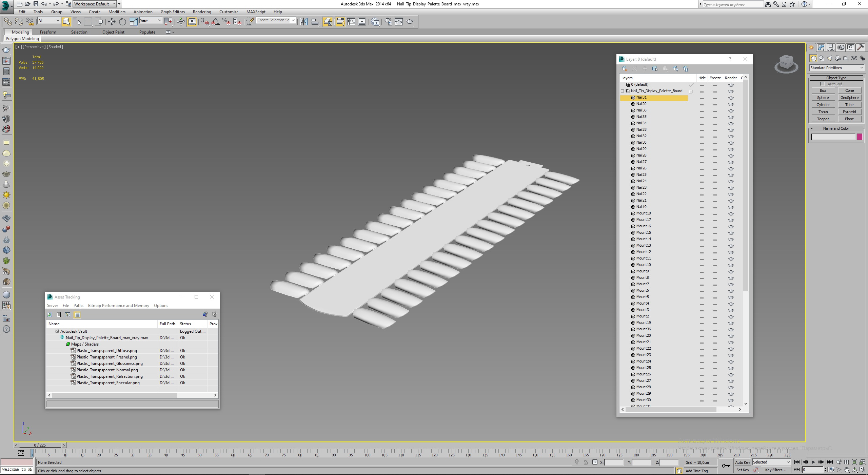The height and width of the screenshot is (475, 868).
Task: Click Refresh in Asset Tracking toolbar
Action: coord(50,315)
